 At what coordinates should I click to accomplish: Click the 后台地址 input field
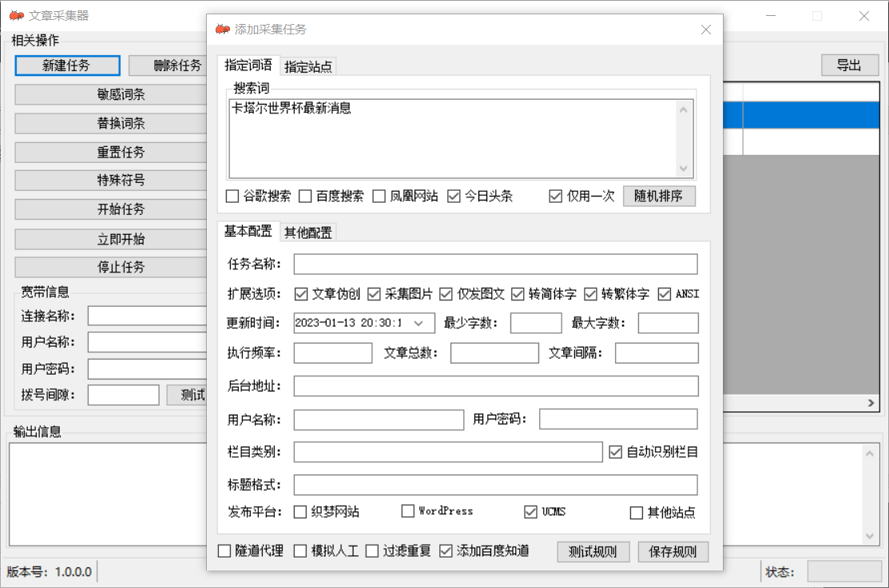pos(496,386)
